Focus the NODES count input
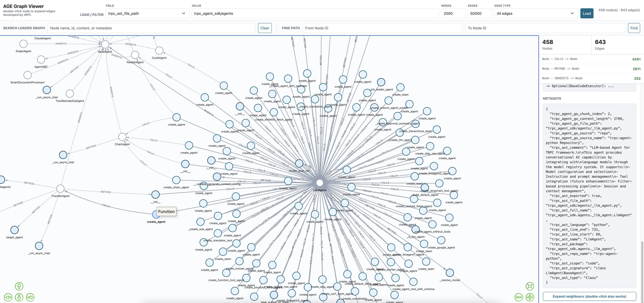Viewport: 644px width, 303px height. pos(453,13)
